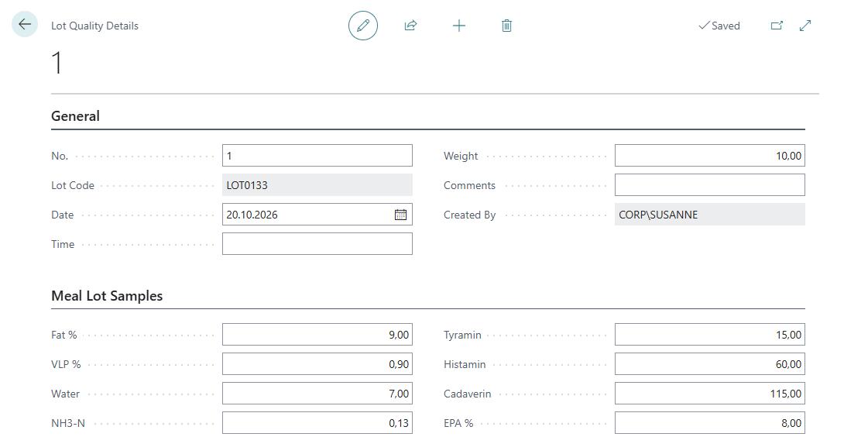Edit the NH3-N value

pyautogui.click(x=317, y=422)
